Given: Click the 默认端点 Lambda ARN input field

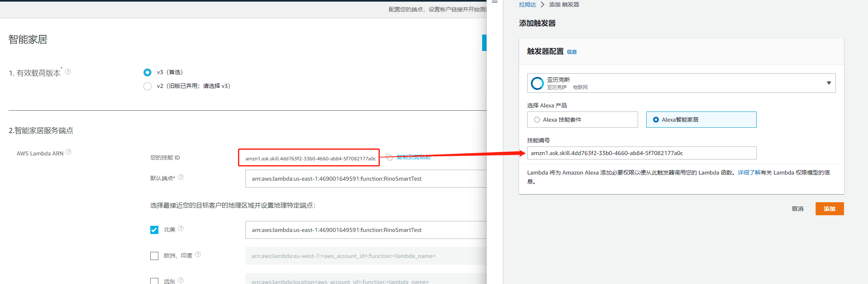Looking at the screenshot, I should (366, 179).
